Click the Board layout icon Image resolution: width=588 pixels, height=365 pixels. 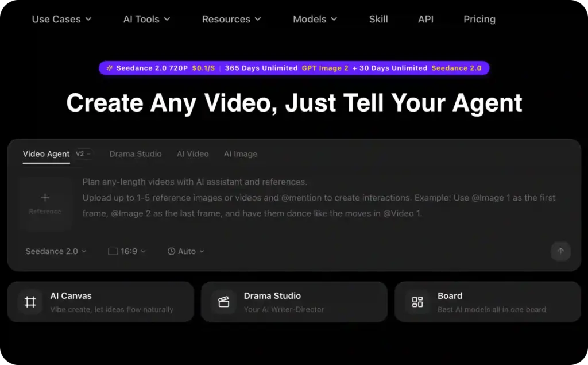(417, 302)
